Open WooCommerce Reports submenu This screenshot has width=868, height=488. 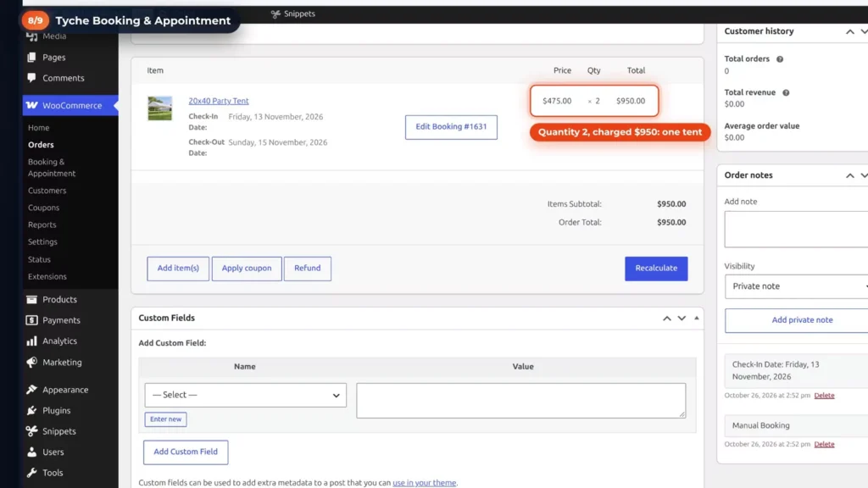point(42,225)
